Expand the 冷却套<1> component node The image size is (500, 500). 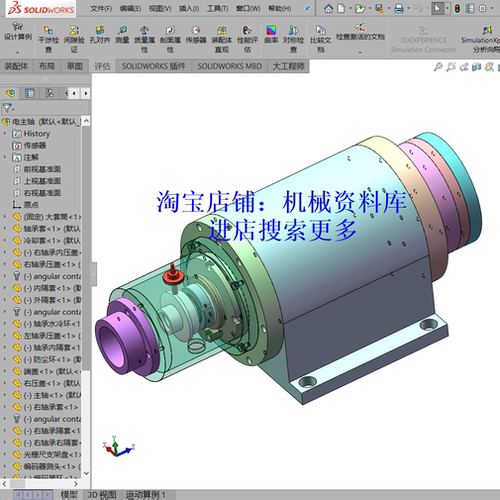(5, 240)
